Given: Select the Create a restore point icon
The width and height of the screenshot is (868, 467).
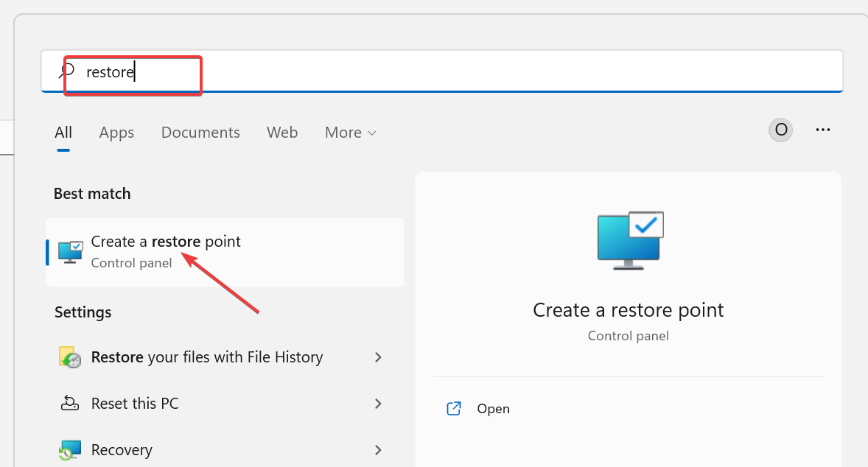Looking at the screenshot, I should pyautogui.click(x=69, y=251).
